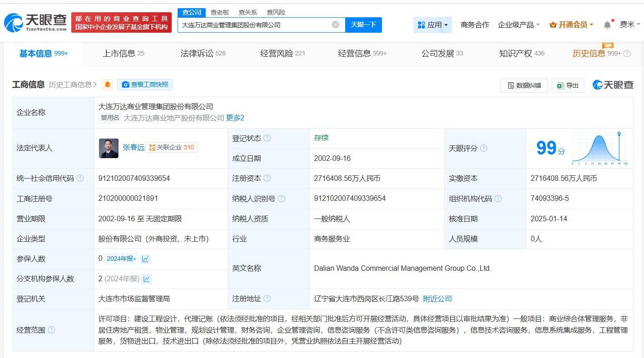Expand 历史工商信息 chevron link

click(x=73, y=85)
